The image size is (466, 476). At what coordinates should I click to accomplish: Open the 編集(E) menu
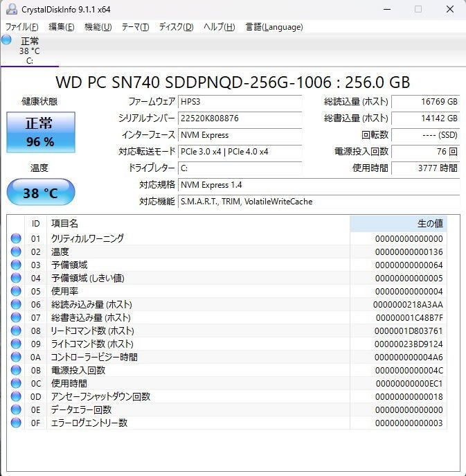(x=62, y=27)
